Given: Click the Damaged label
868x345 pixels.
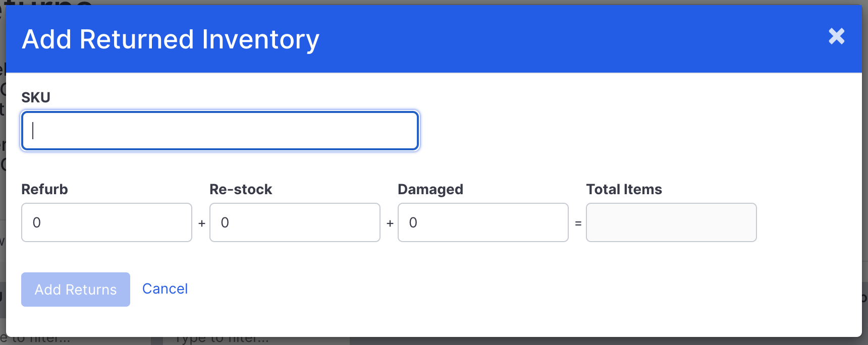Looking at the screenshot, I should (x=430, y=189).
